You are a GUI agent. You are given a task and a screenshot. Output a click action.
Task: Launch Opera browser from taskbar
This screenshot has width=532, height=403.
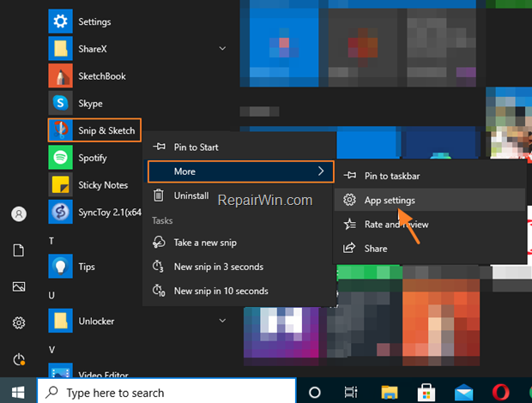(500, 393)
